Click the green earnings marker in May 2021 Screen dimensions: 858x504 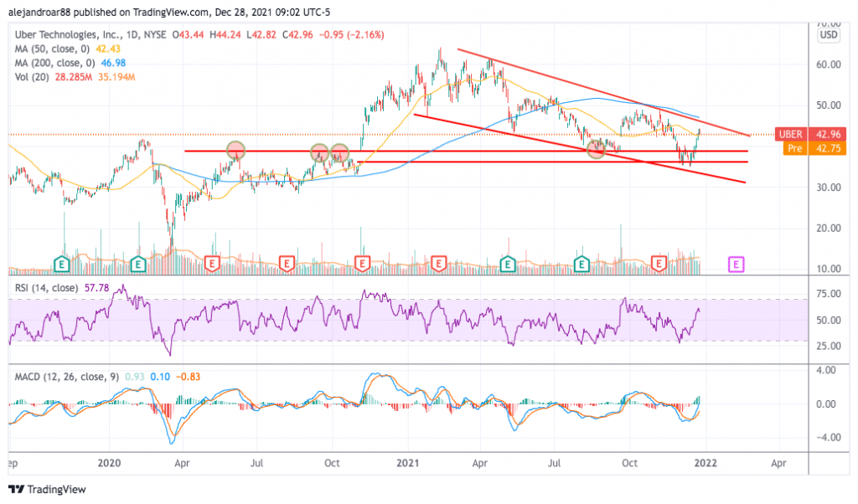pos(508,265)
